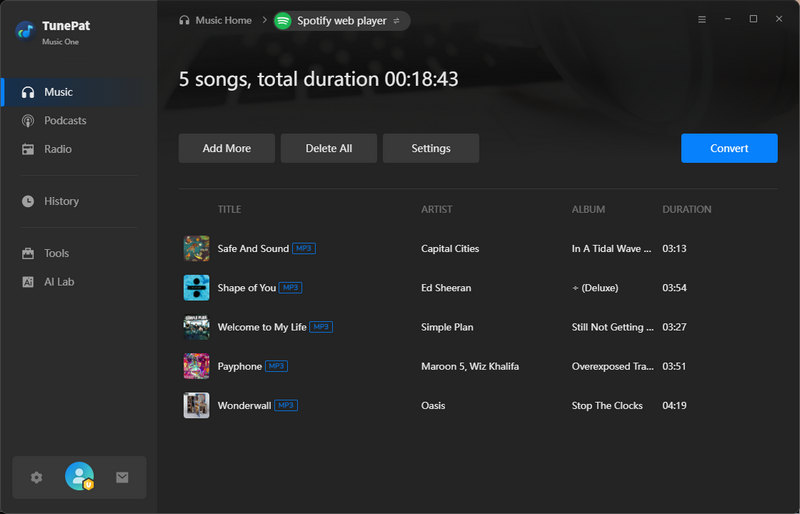800x514 pixels.
Task: Click the AI Lab icon
Action: tap(28, 282)
